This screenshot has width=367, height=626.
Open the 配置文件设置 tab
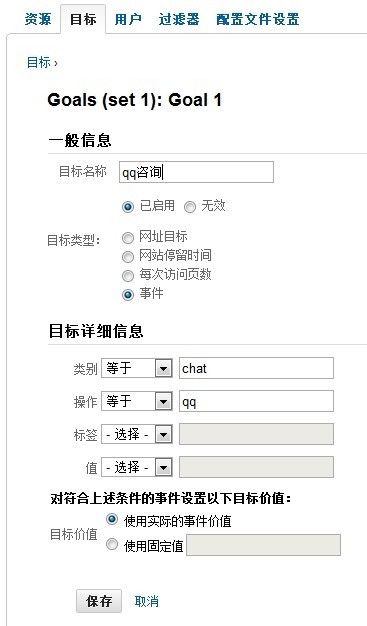[x=258, y=19]
